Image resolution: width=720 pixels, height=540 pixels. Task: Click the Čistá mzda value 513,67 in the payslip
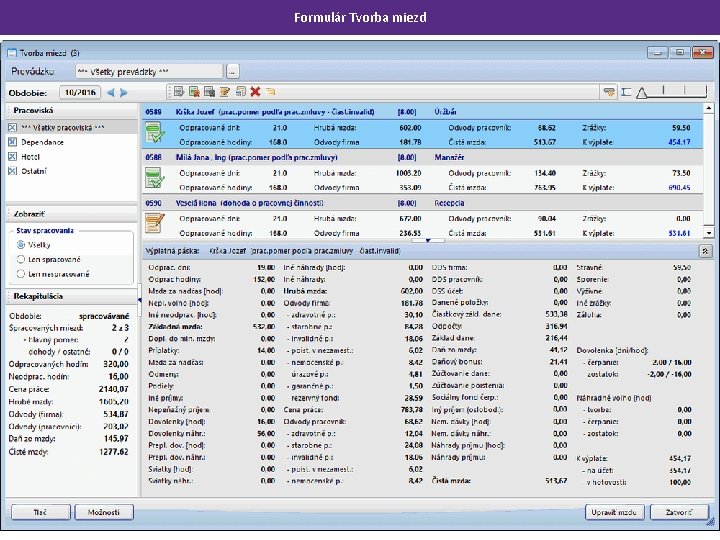pos(556,480)
